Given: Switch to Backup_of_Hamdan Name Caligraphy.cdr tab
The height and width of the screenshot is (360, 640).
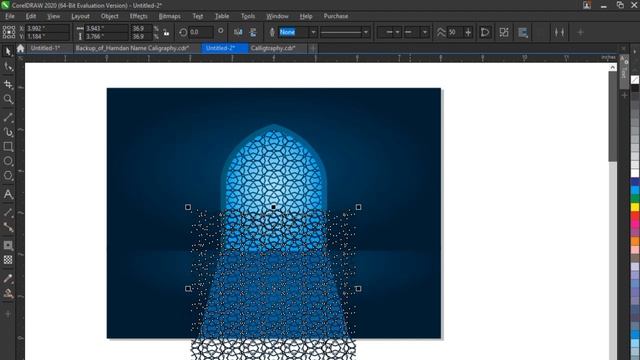Looking at the screenshot, I should pyautogui.click(x=136, y=48).
